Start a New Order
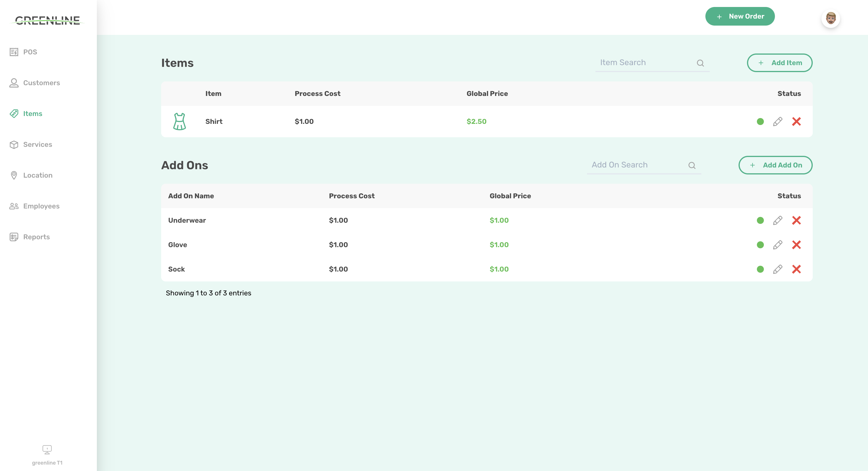 (x=740, y=16)
